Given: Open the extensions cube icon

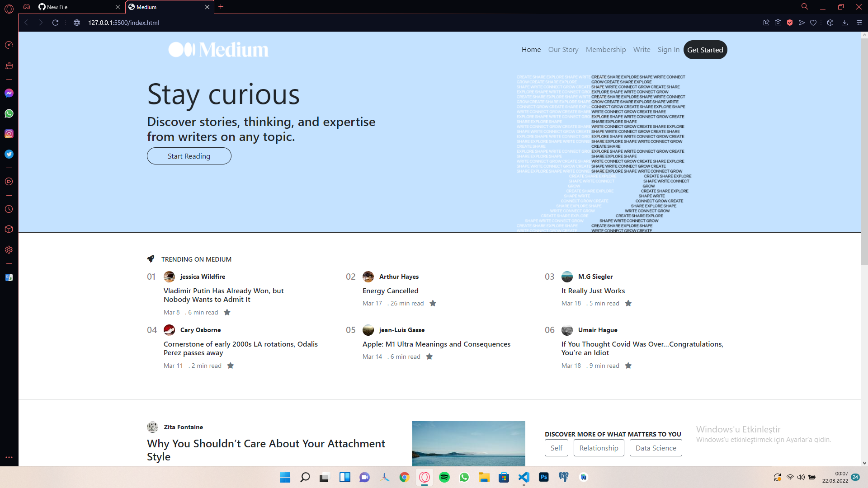Looking at the screenshot, I should click(x=830, y=23).
